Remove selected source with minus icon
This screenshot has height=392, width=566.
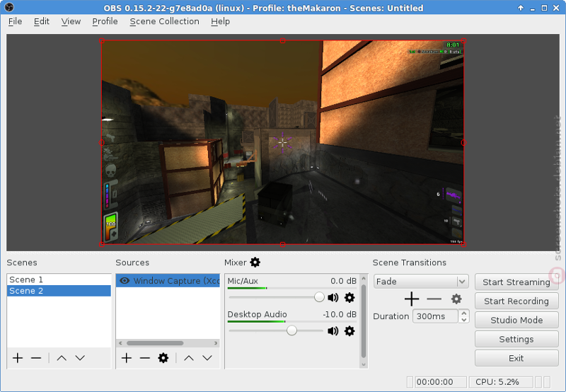pyautogui.click(x=145, y=358)
